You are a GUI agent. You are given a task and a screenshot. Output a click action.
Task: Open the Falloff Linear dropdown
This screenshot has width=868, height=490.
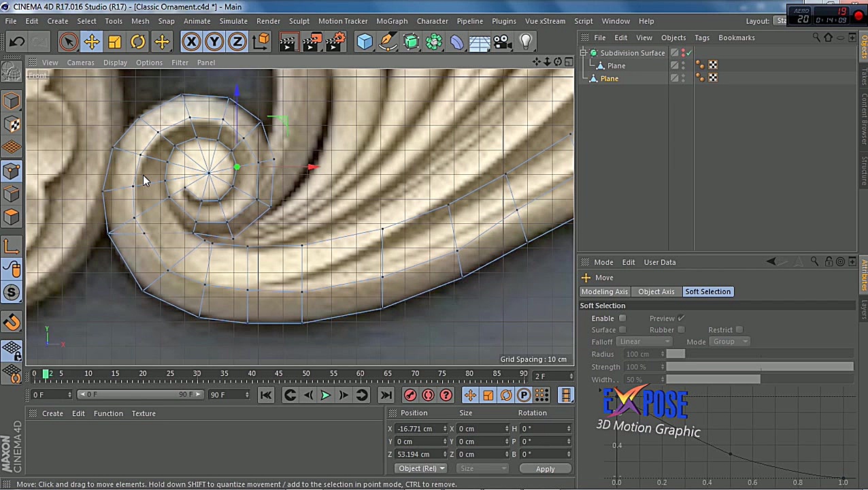[x=643, y=342]
